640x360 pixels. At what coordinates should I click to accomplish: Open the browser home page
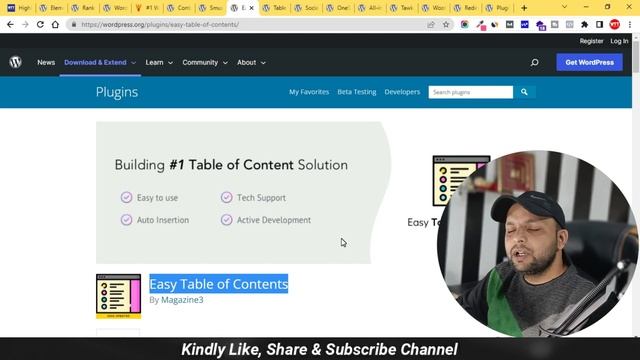click(x=55, y=24)
